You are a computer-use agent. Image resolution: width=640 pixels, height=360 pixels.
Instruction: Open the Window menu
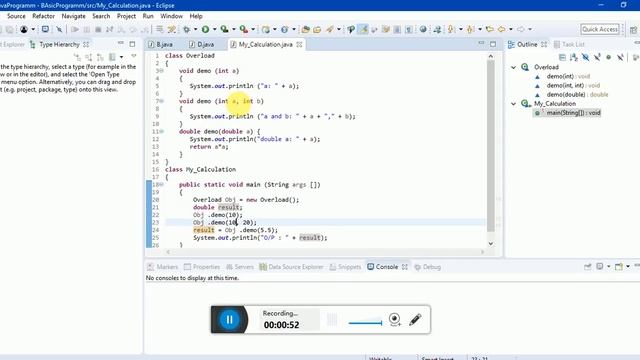tap(171, 16)
